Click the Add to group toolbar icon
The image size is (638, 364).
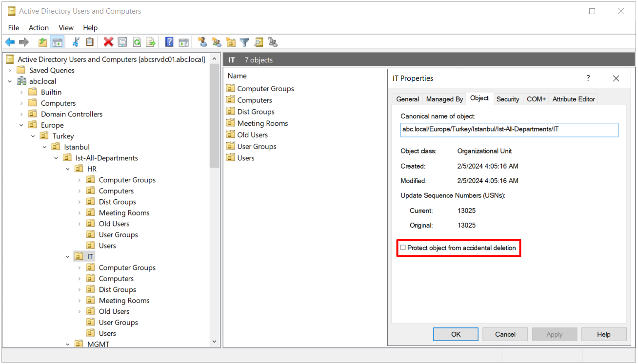coord(273,42)
